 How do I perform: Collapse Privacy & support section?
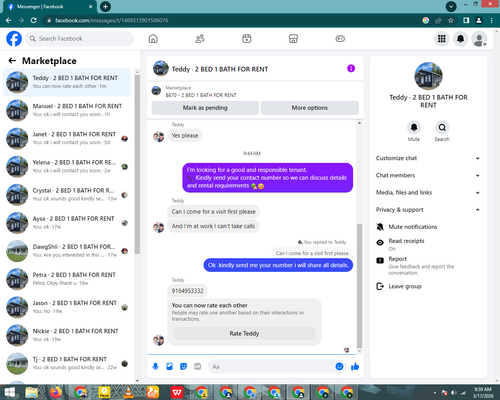point(428,210)
